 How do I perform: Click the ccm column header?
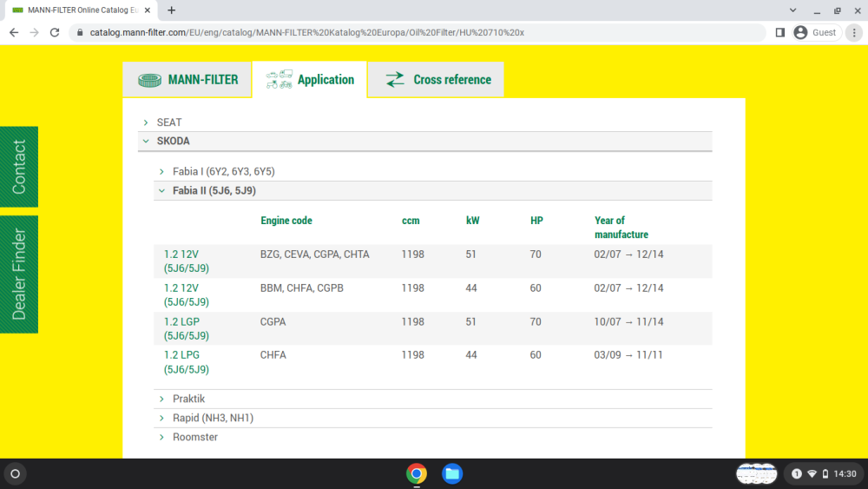pyautogui.click(x=411, y=221)
